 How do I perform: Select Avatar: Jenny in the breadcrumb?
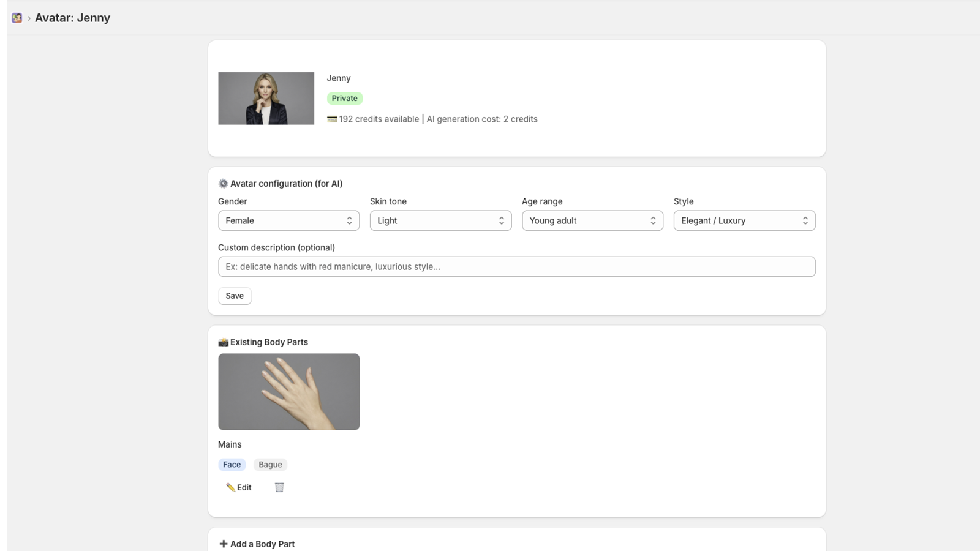pyautogui.click(x=72, y=18)
